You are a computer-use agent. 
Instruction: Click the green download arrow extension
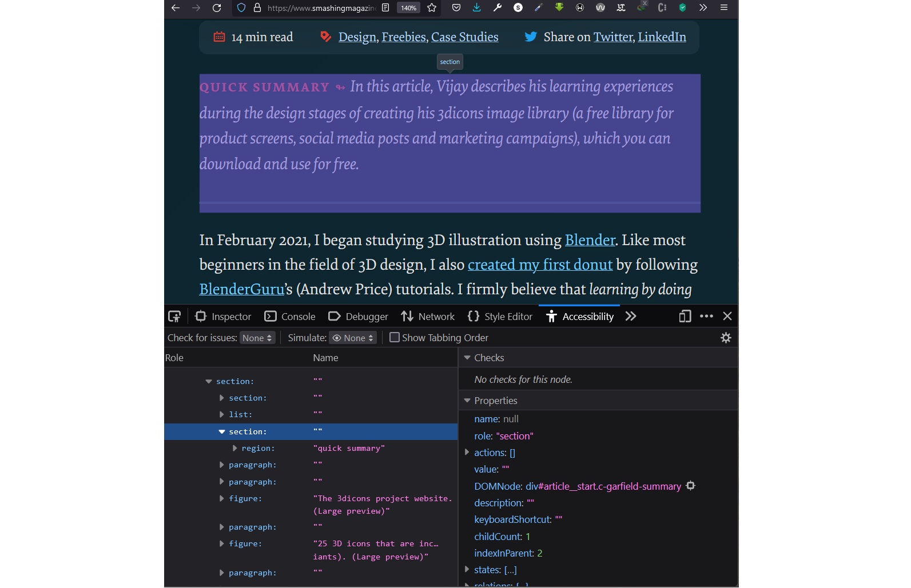[x=559, y=7]
